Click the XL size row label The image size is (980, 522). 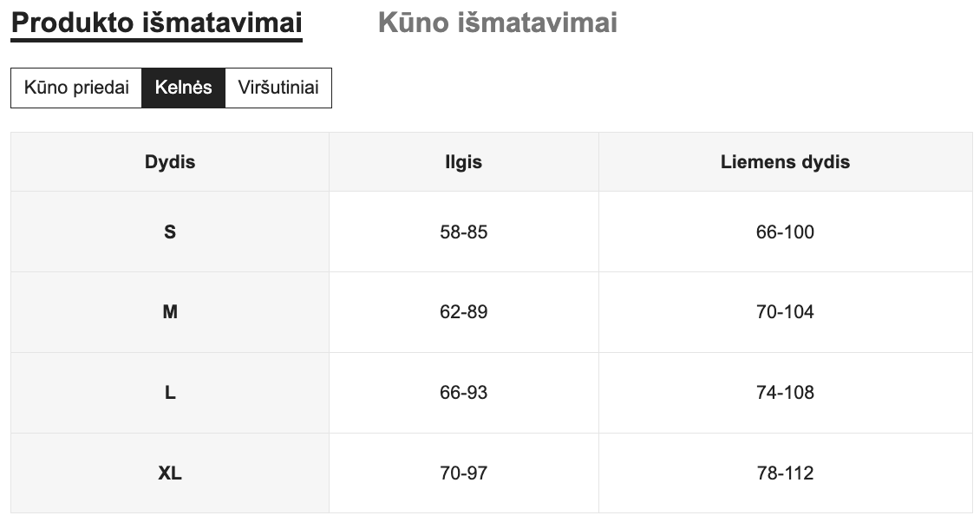pos(170,473)
